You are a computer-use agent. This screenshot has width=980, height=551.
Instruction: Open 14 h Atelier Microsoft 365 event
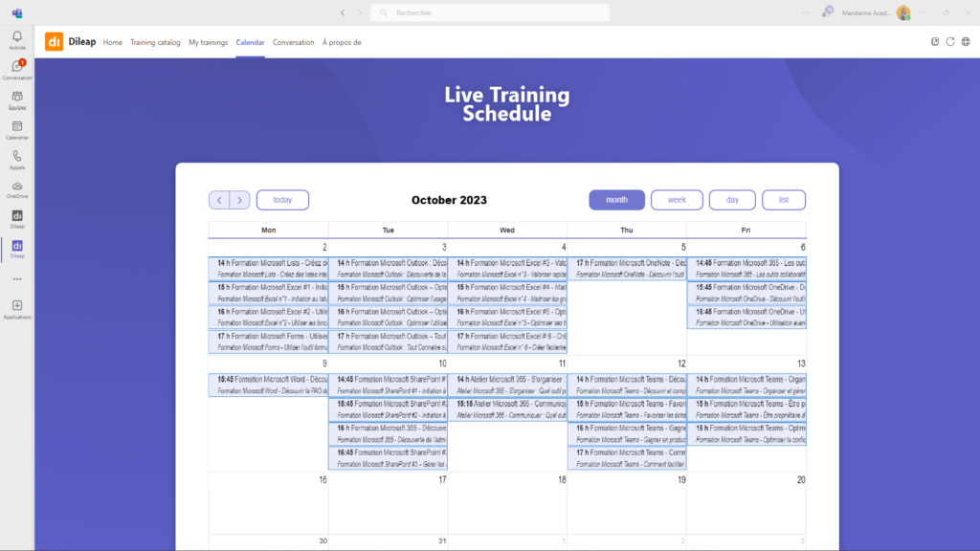pyautogui.click(x=507, y=385)
